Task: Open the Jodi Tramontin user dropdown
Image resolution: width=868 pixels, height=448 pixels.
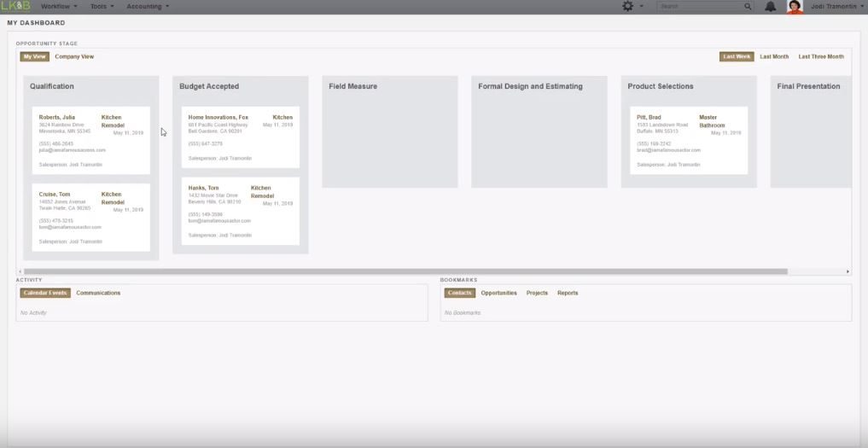Action: 837,6
